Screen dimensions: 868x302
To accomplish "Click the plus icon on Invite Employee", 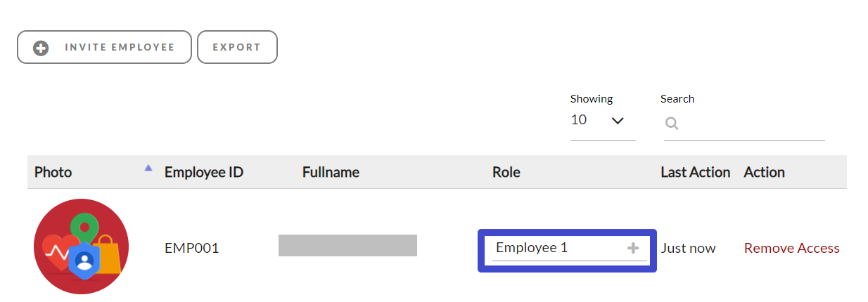I will [x=42, y=48].
